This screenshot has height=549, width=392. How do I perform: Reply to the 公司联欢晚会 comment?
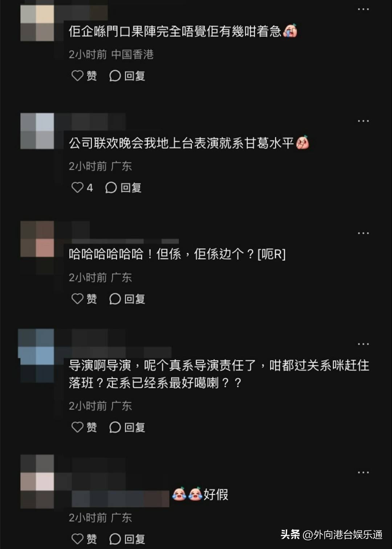coord(123,187)
